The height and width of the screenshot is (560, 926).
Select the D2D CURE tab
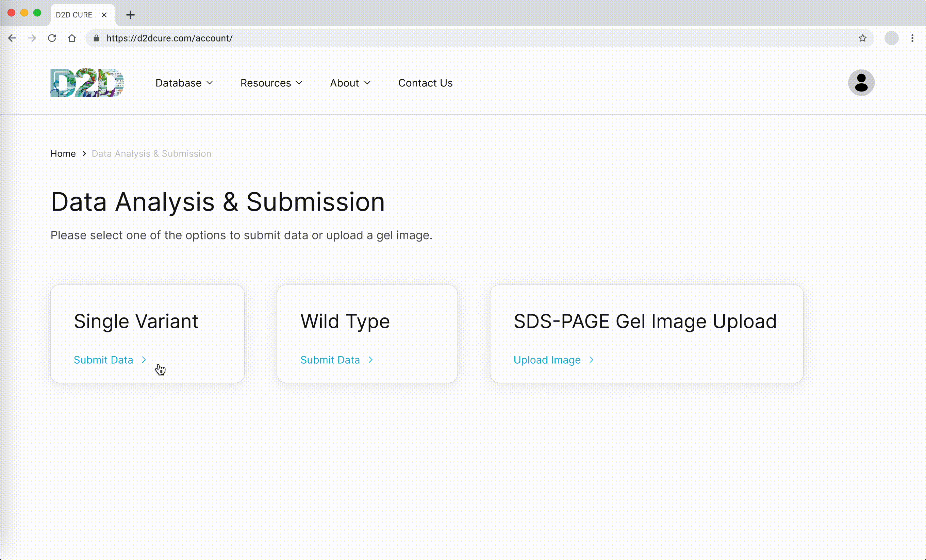74,15
